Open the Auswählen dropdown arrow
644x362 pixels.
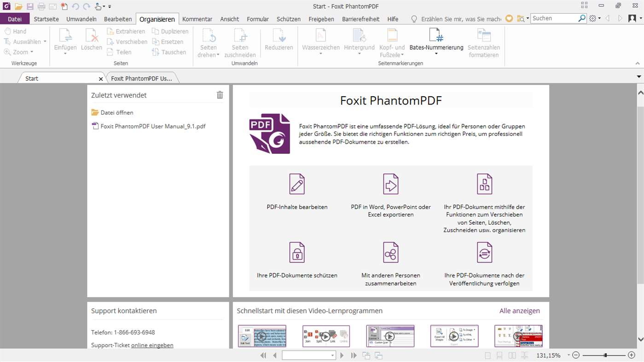pyautogui.click(x=45, y=42)
